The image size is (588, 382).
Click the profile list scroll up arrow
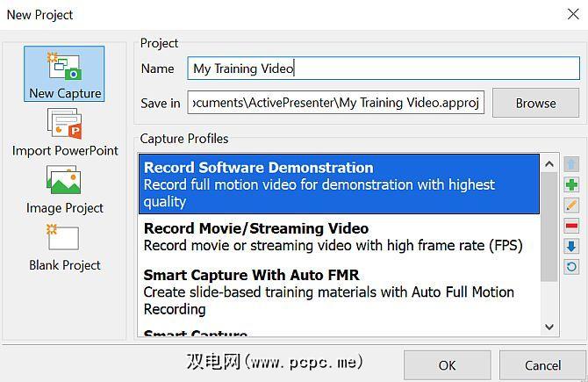549,163
